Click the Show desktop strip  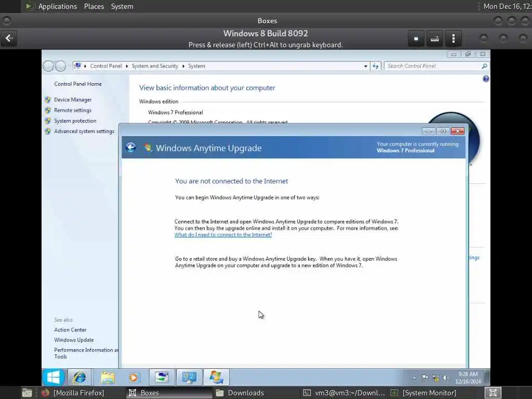tap(487, 377)
